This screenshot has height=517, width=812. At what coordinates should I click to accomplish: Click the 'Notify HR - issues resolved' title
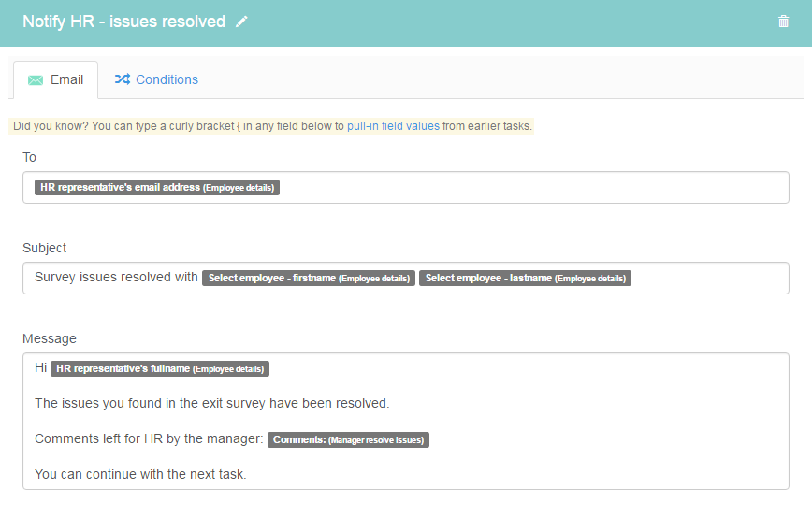[123, 22]
